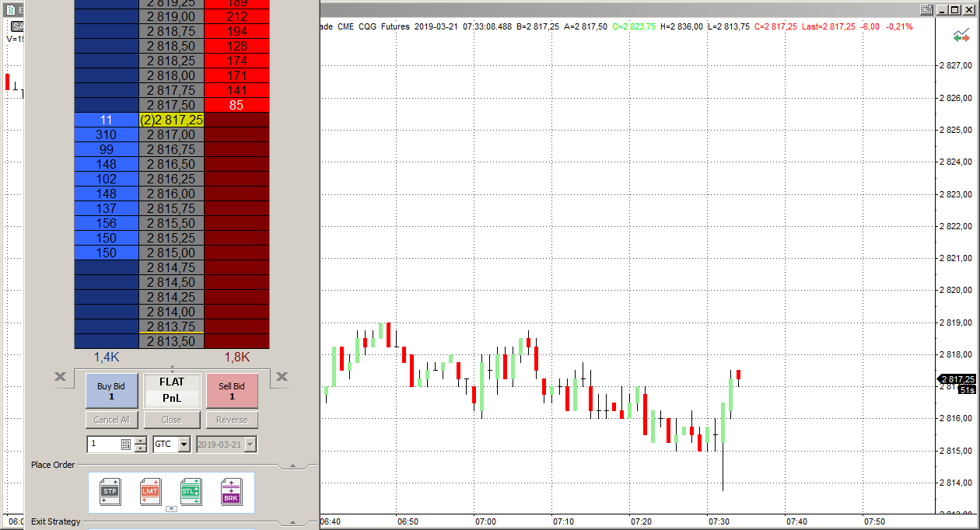
Task: Click the 07:00 time axis label
Action: (x=485, y=521)
